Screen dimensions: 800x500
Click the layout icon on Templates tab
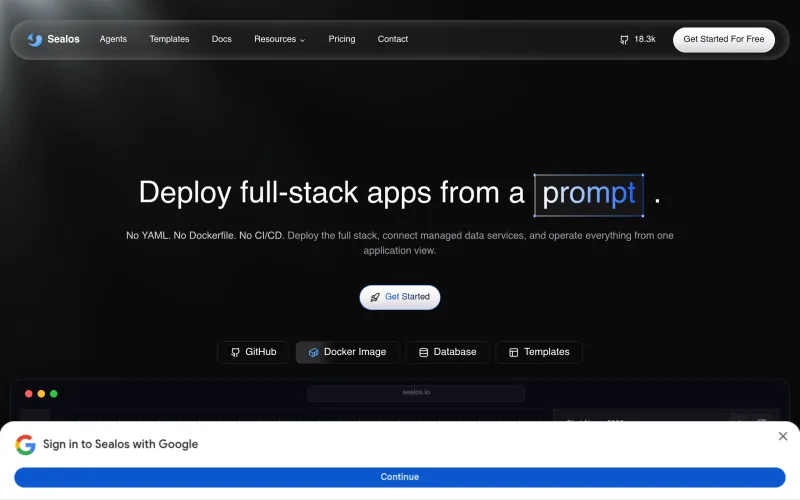pyautogui.click(x=514, y=353)
